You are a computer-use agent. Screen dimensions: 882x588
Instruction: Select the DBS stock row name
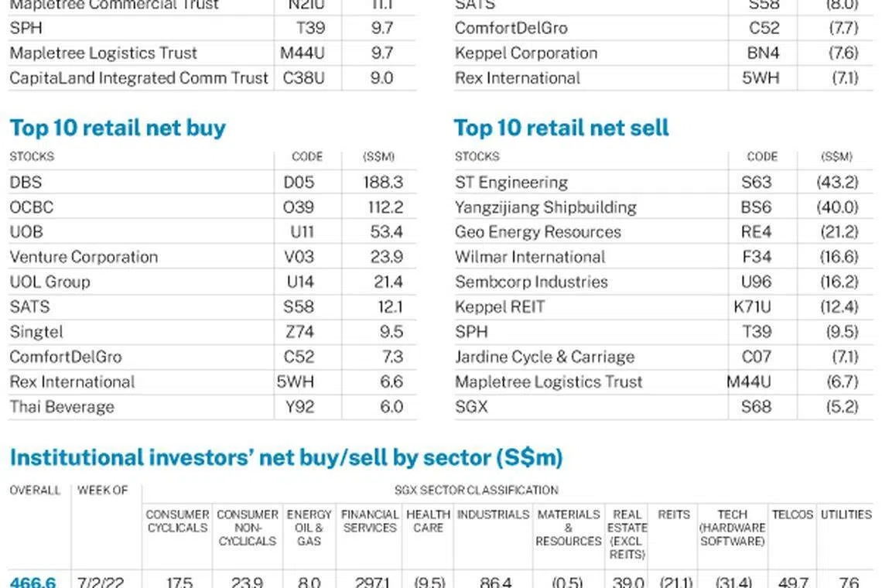pos(26,183)
